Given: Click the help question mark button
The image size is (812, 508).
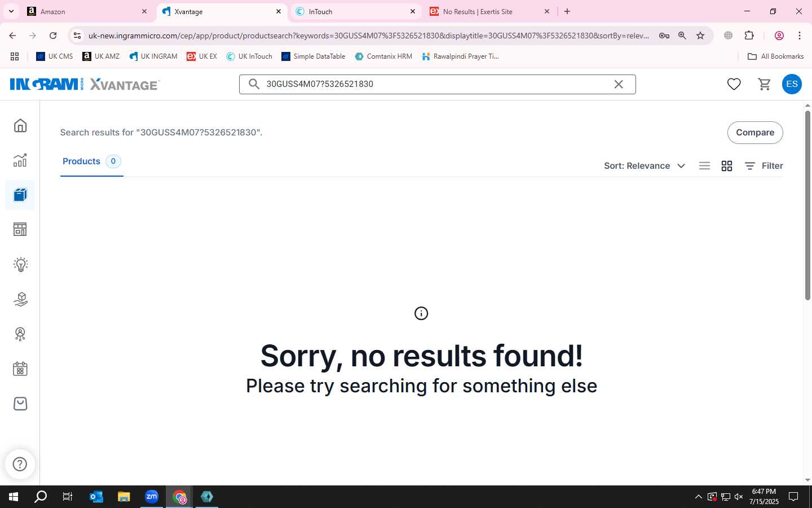Looking at the screenshot, I should [20, 464].
